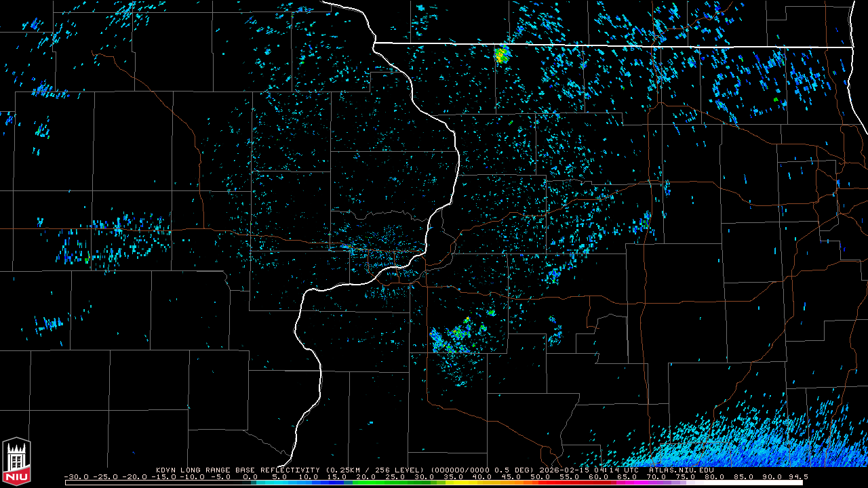Select the 'KDVN LONG RANGE BASE REFLECTIVITY' title text
This screenshot has width=868, height=488.
(x=237, y=470)
